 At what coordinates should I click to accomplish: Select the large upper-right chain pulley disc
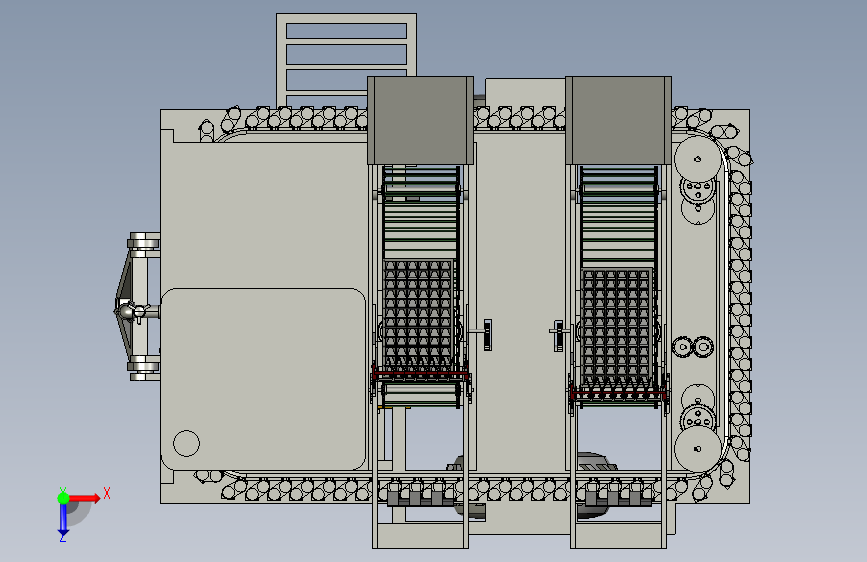coord(698,159)
